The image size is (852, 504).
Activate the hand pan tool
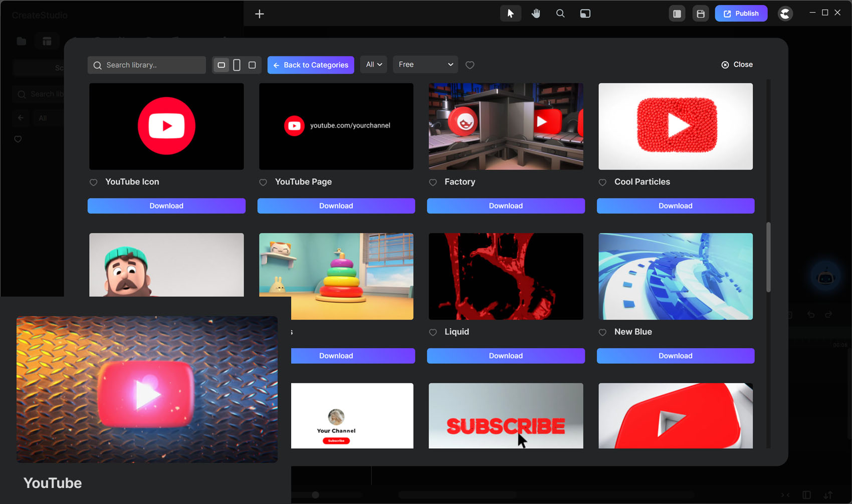pos(536,14)
